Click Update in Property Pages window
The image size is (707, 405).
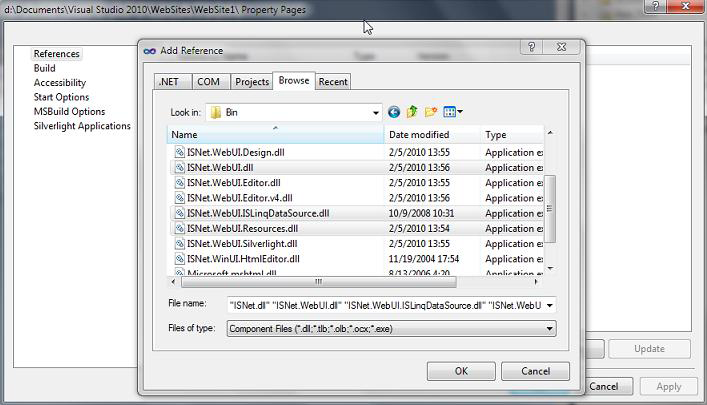click(x=649, y=349)
